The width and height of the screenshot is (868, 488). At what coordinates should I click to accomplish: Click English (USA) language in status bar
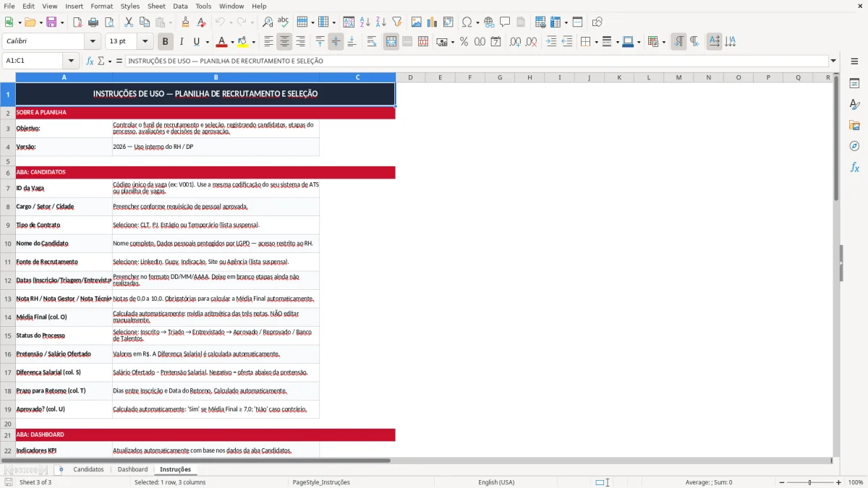(496, 482)
